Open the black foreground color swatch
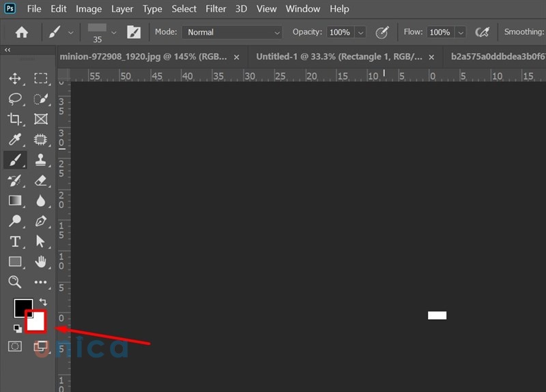Viewport: 546px width, 392px height. point(20,306)
